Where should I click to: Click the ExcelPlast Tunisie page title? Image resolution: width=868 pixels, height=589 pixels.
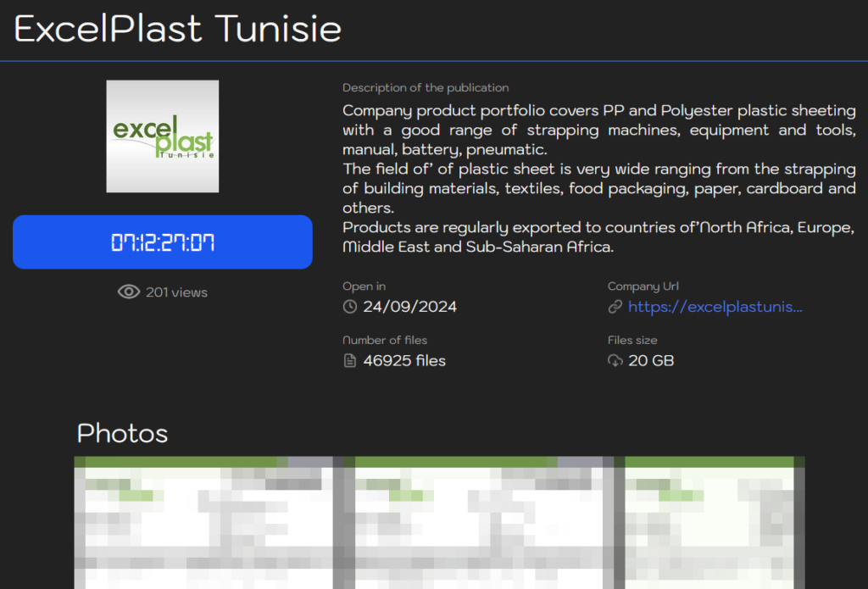[x=178, y=30]
